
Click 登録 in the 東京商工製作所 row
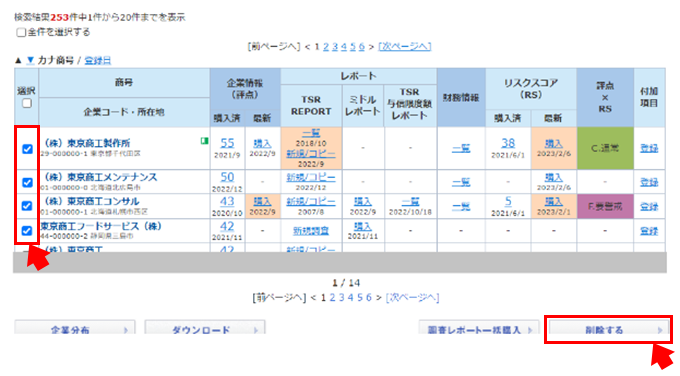coord(649,148)
